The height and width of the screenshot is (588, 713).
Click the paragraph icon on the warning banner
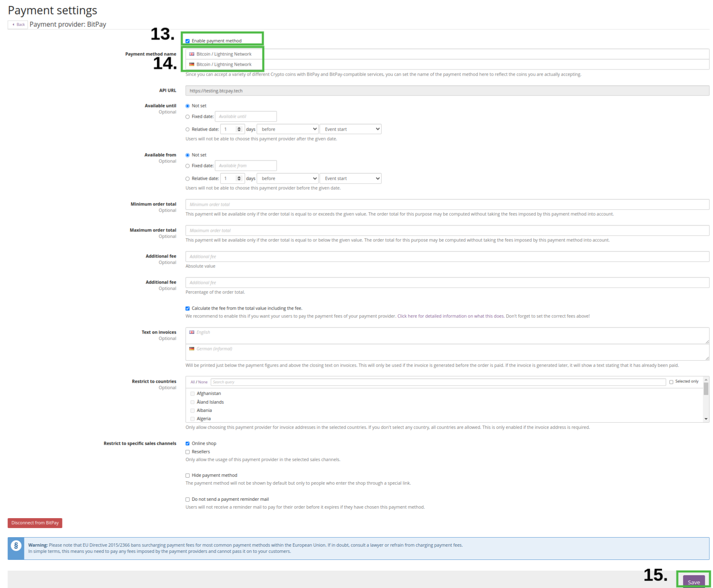(15, 546)
